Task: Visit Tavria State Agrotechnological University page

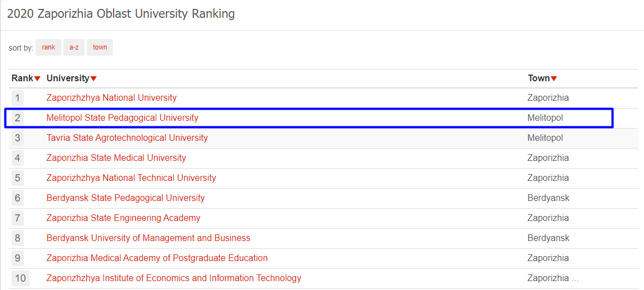Action: pos(127,138)
